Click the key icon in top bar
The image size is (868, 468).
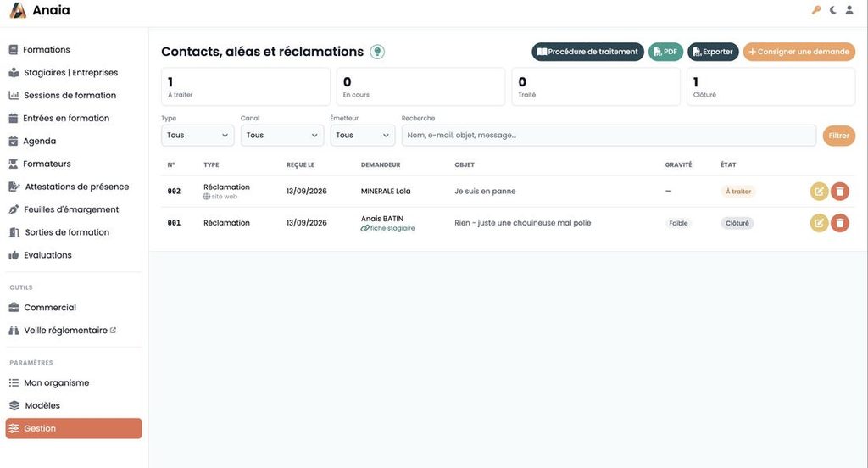pyautogui.click(x=816, y=10)
